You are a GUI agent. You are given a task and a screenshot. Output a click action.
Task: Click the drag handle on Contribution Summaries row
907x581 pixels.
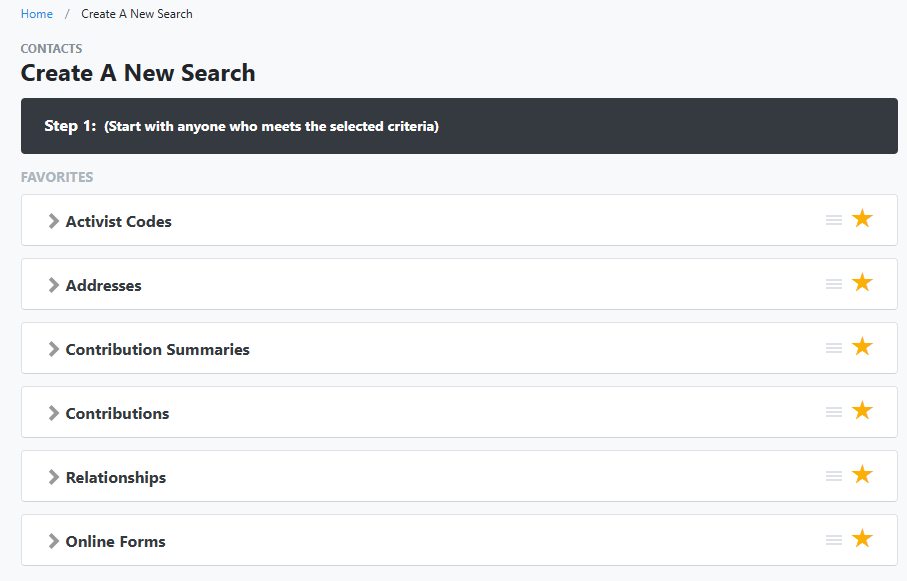point(833,349)
